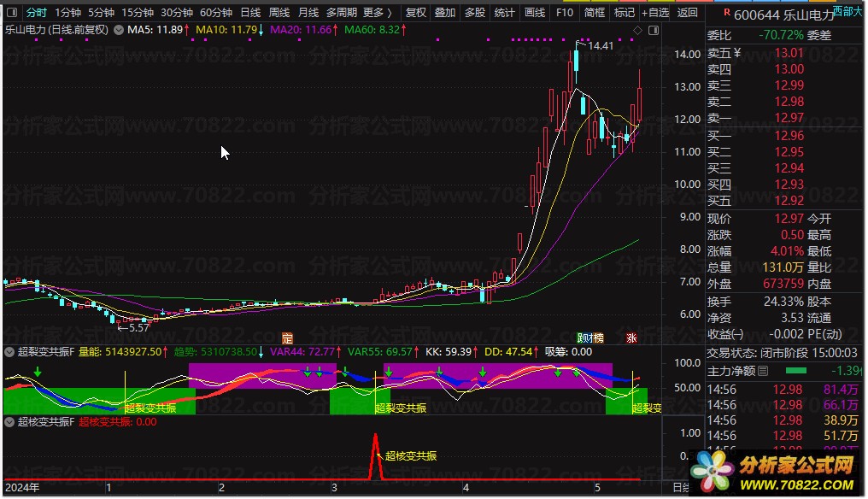The width and height of the screenshot is (868, 499).
Task: Click the MA60: 8.32 label
Action: point(372,30)
